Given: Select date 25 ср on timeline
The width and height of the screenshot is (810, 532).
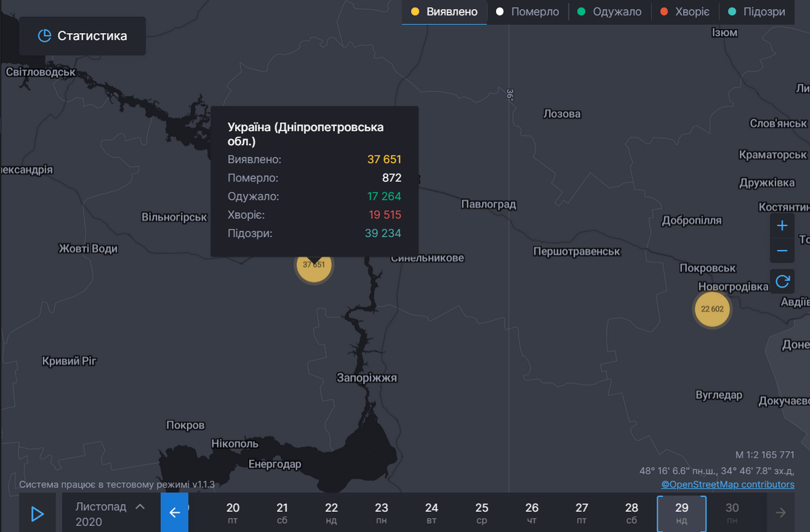Looking at the screenshot, I should (x=482, y=513).
